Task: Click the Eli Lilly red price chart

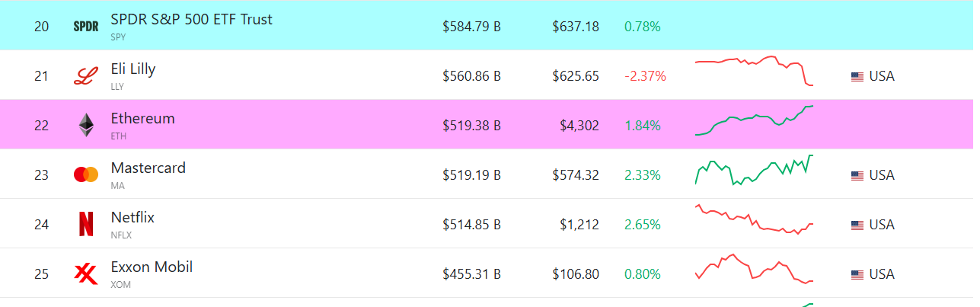Action: (x=754, y=71)
